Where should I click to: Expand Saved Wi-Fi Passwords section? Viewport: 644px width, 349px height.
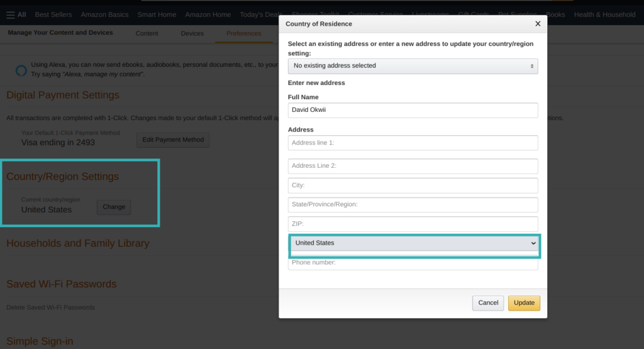(61, 284)
